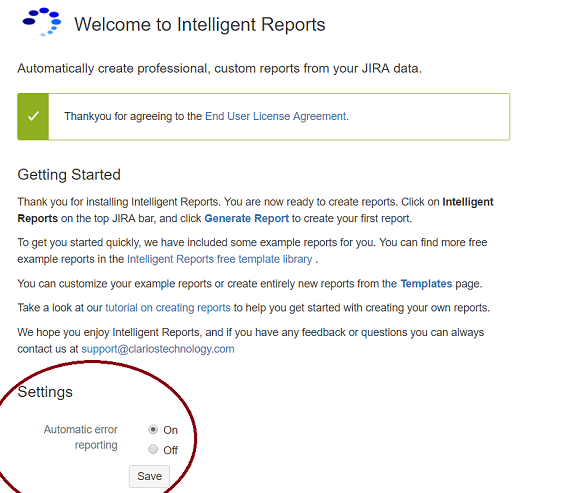Click the 'We hope you enjoy Intelligent Reports' text
The height and width of the screenshot is (493, 570).
click(x=250, y=340)
